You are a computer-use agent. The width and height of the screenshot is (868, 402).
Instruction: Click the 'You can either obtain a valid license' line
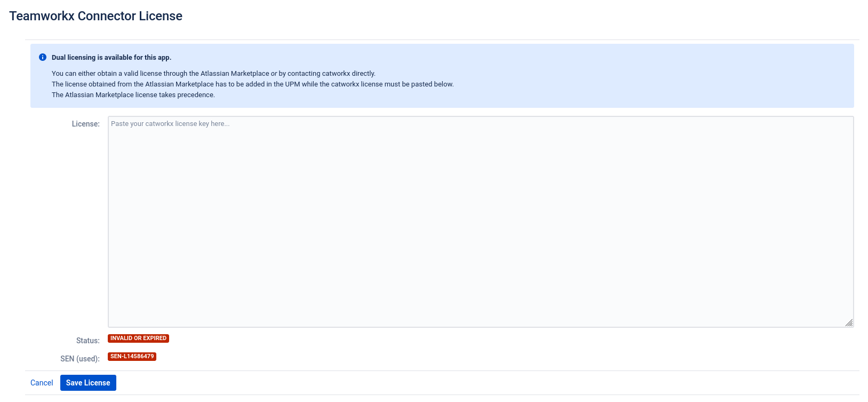[213, 74]
